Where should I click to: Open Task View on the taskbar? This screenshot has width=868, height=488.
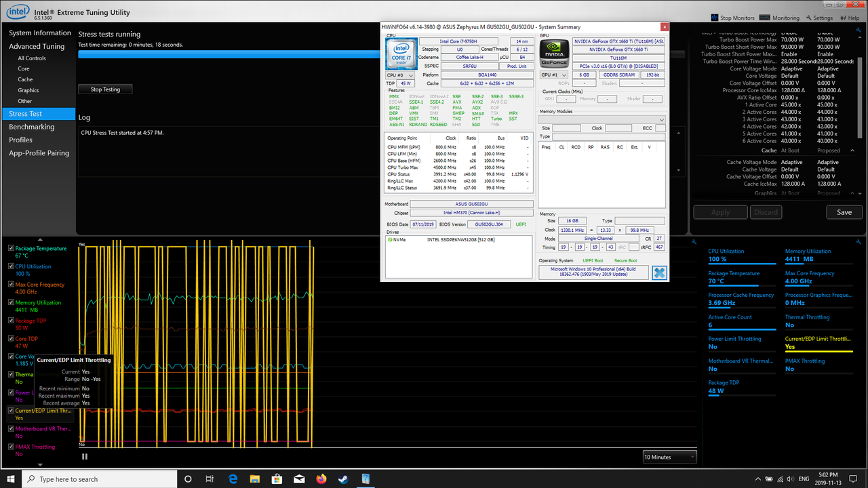[210, 479]
